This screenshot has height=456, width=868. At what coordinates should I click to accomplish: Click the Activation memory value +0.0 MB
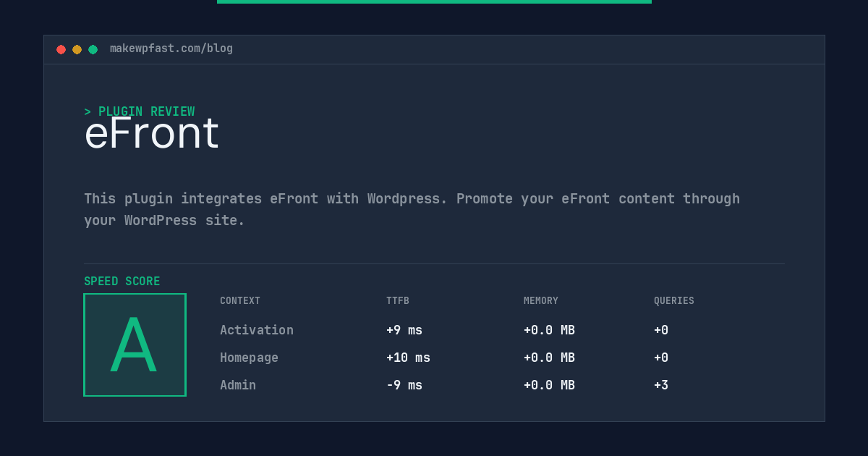click(549, 330)
